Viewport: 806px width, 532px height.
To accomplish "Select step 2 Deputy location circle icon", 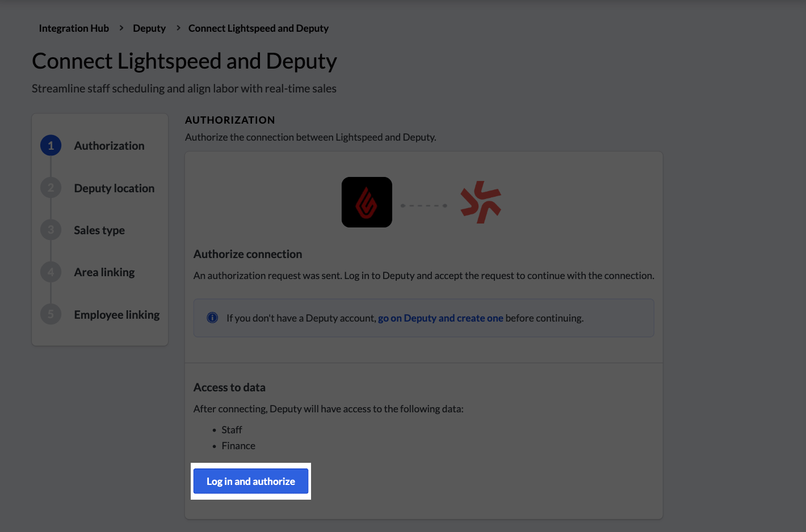I will (51, 187).
